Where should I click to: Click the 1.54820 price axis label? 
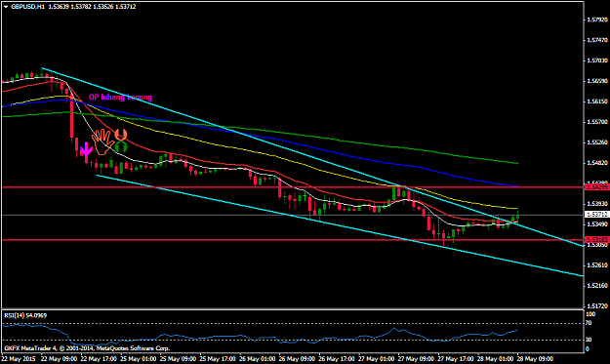[x=598, y=163]
